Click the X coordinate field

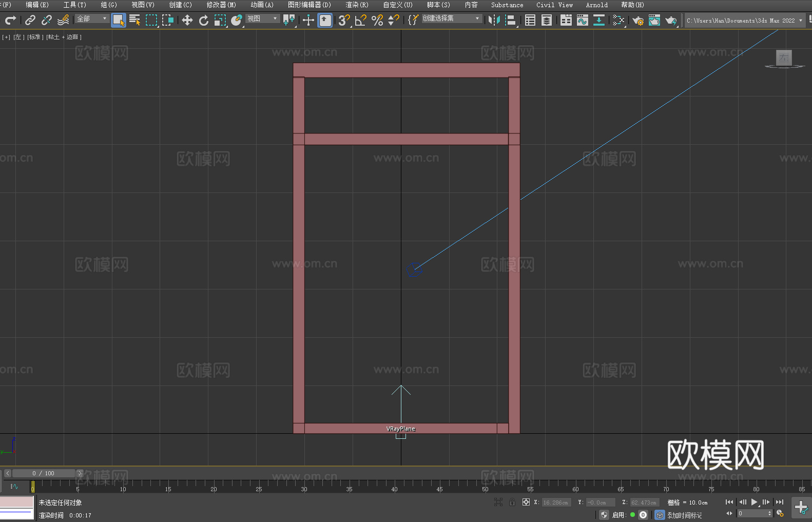556,502
